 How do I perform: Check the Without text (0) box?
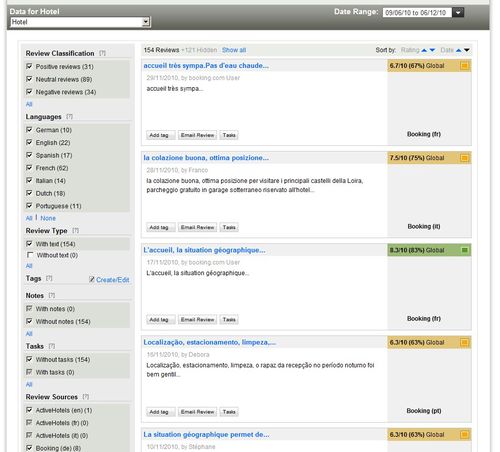30,255
